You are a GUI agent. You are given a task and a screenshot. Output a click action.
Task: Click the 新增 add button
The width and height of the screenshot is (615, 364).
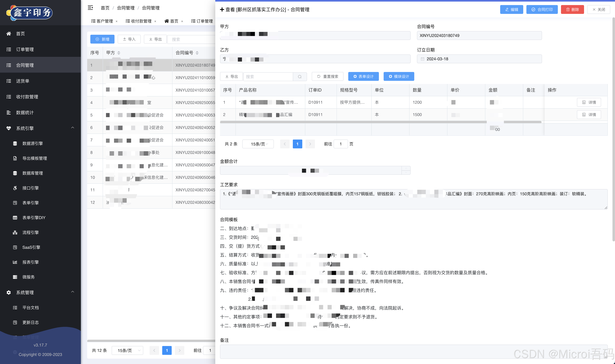click(x=102, y=39)
